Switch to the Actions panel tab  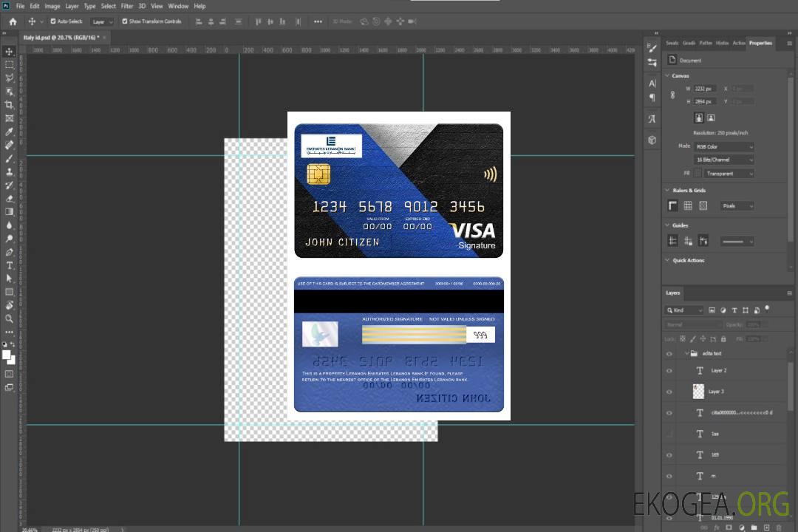[738, 43]
